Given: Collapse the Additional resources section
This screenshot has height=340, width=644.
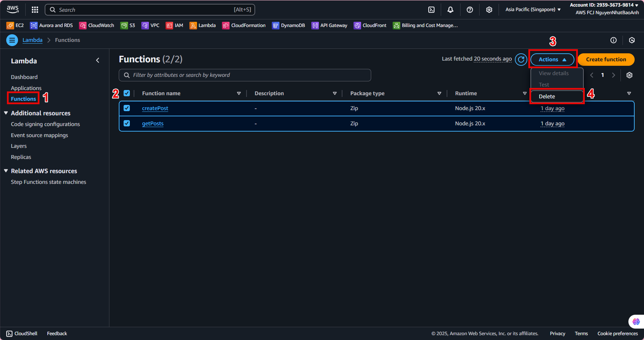Looking at the screenshot, I should coord(6,113).
